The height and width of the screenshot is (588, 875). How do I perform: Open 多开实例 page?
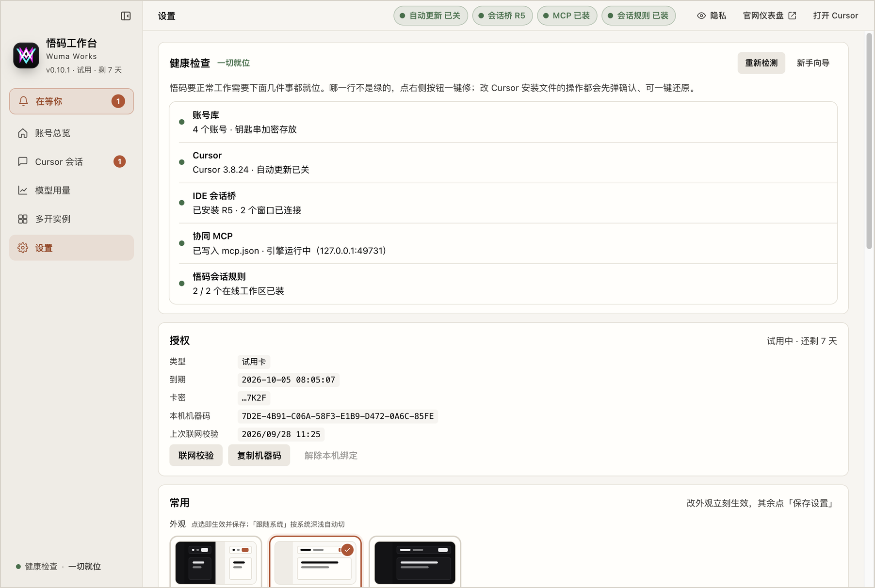tap(71, 219)
